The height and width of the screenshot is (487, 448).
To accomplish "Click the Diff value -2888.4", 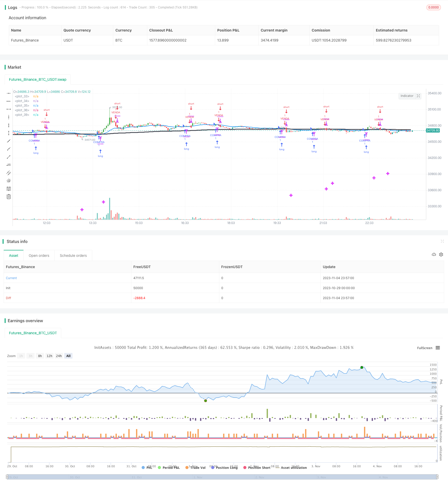I will [x=139, y=298].
